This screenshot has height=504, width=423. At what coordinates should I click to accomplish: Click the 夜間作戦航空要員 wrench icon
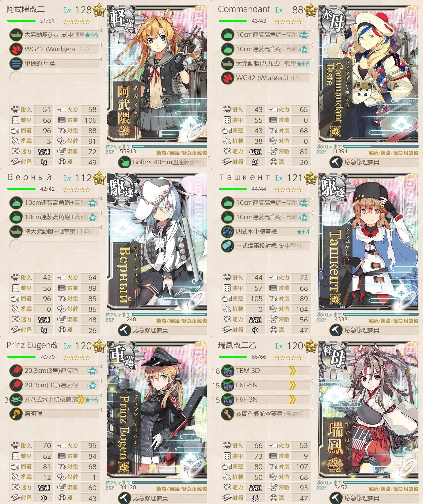[x=227, y=414]
